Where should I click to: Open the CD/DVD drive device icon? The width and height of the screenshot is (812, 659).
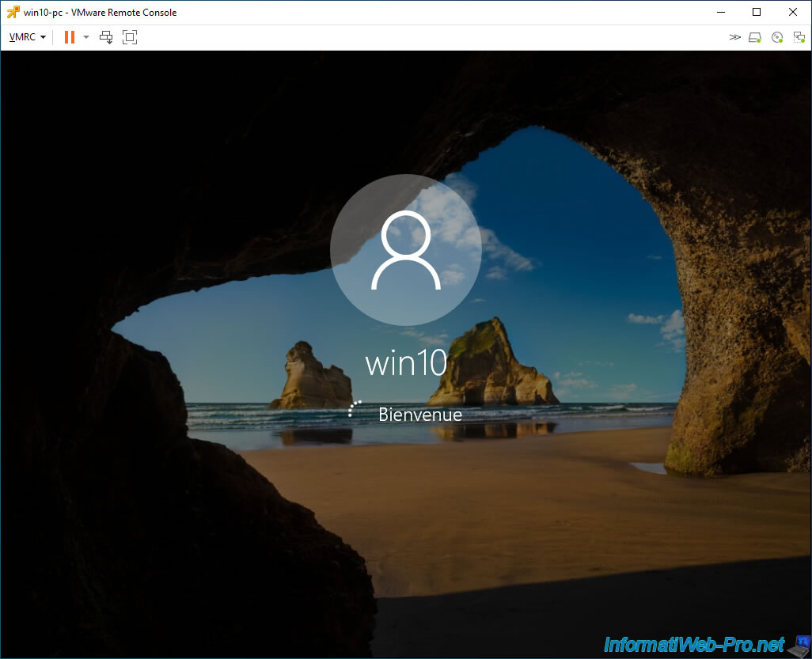[777, 37]
